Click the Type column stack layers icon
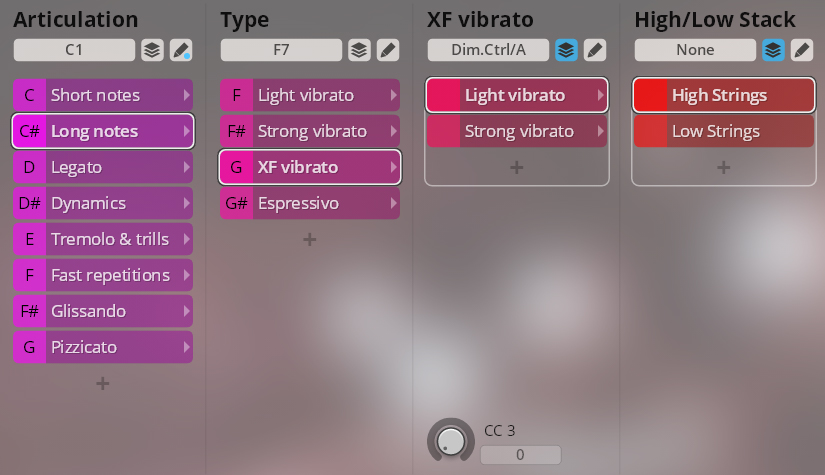This screenshot has width=825, height=475. click(x=358, y=50)
